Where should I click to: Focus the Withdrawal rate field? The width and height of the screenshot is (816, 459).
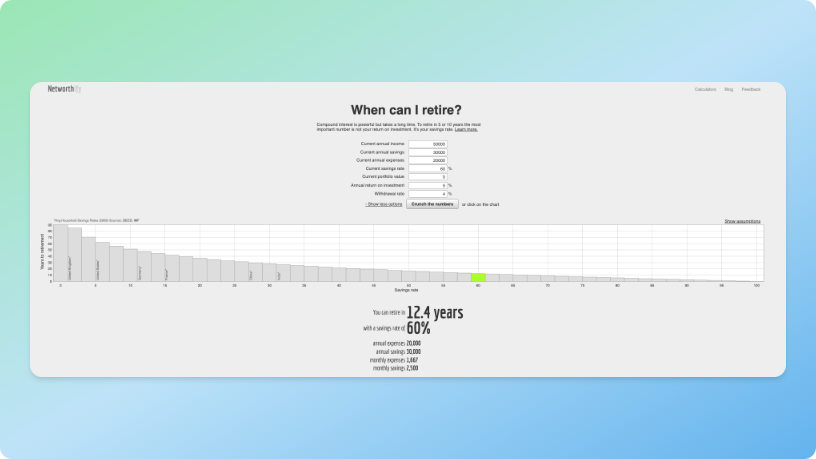pos(428,194)
